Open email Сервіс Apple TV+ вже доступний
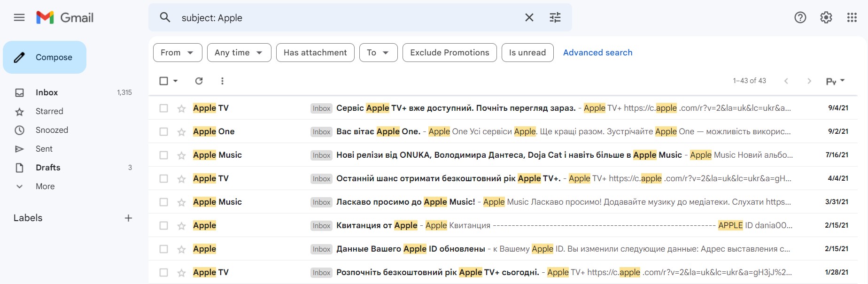Screen dimensions: 868x284 [x=503, y=108]
